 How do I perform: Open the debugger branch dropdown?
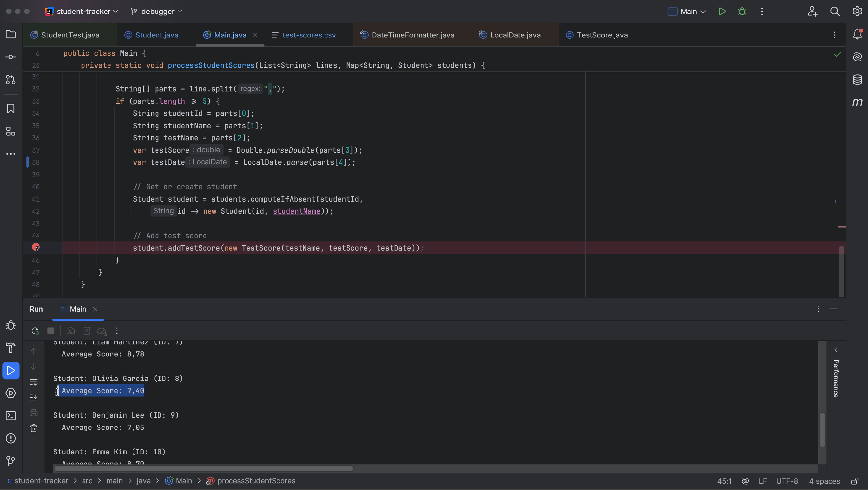pos(157,12)
